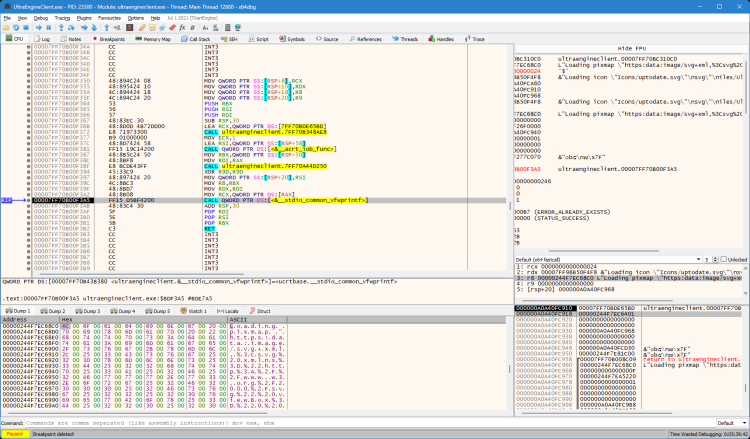Click the A strings toolbar icon
The width and height of the screenshot is (750, 439).
coord(207,28)
